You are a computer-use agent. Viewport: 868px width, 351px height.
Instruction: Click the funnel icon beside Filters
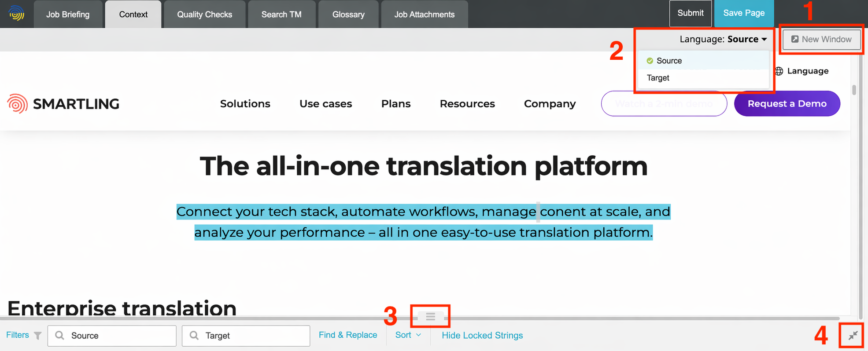[x=38, y=336]
